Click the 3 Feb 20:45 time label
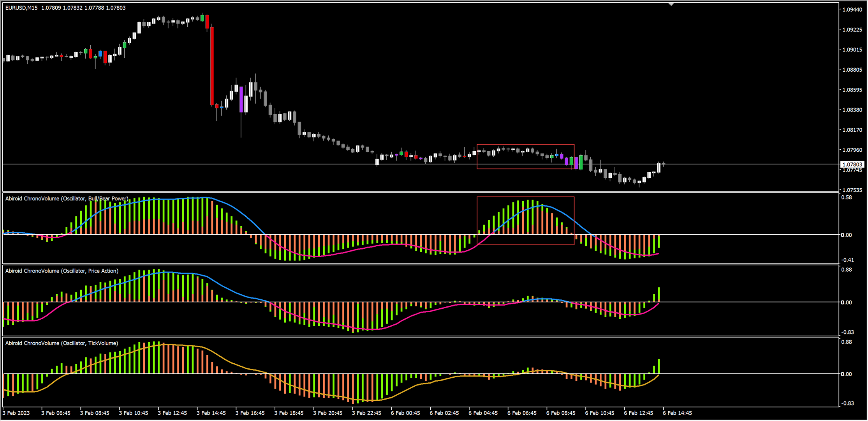 point(328,413)
